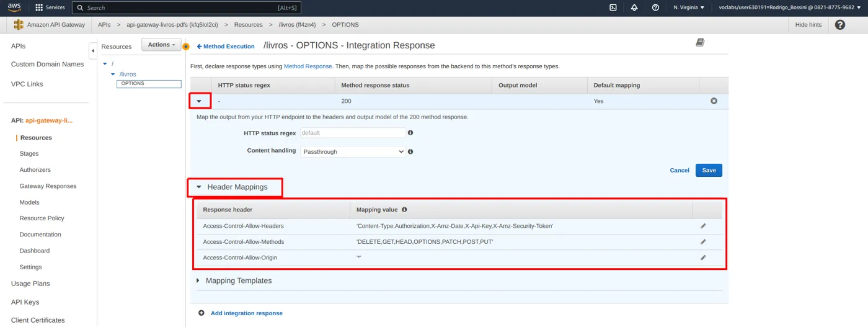Open the CloudShell terminal icon
The height and width of the screenshot is (327, 868).
(613, 7)
